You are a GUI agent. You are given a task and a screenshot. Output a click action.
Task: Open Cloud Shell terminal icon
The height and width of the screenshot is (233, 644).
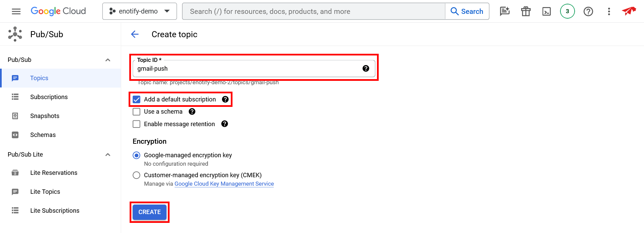coord(547,11)
